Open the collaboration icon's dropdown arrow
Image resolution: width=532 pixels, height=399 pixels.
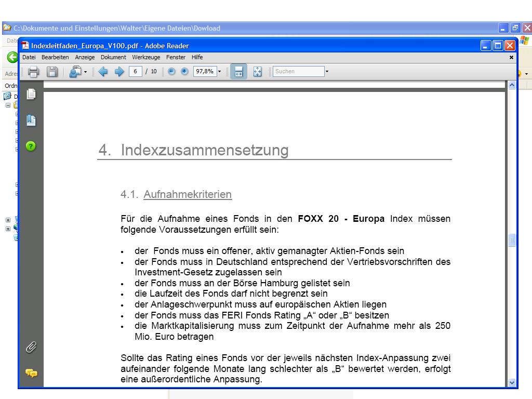[x=86, y=72]
